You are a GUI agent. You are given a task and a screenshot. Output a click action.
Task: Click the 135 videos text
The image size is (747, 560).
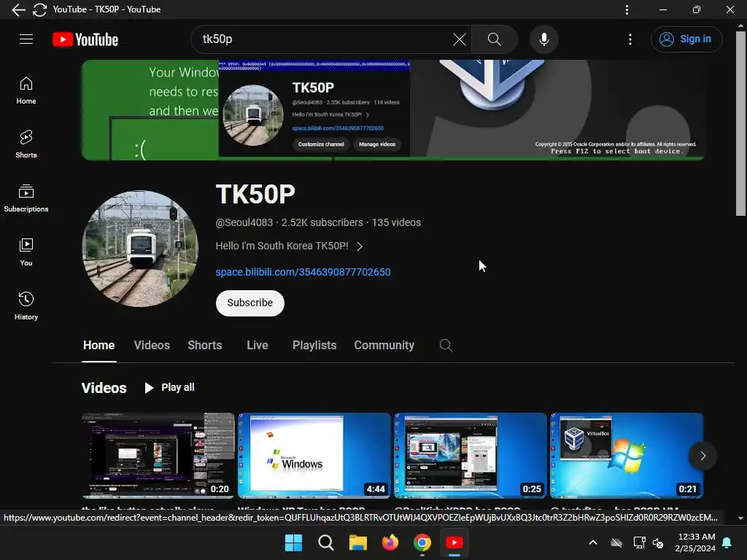tap(396, 222)
